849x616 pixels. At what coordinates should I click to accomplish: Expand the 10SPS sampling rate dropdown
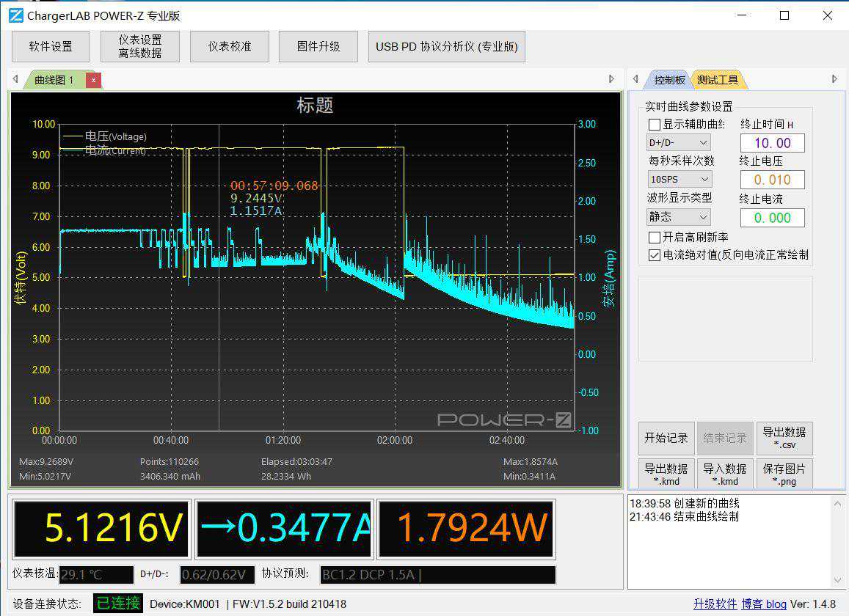click(678, 180)
